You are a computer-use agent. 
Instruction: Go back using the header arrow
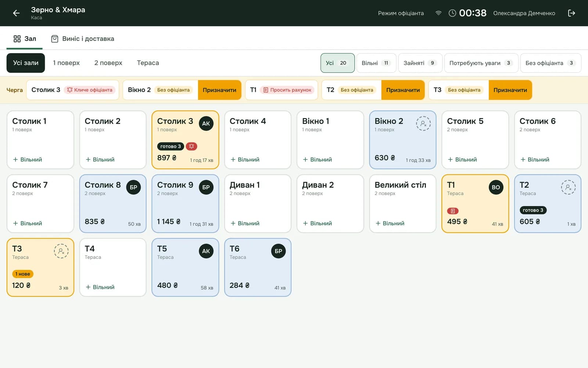coord(16,13)
